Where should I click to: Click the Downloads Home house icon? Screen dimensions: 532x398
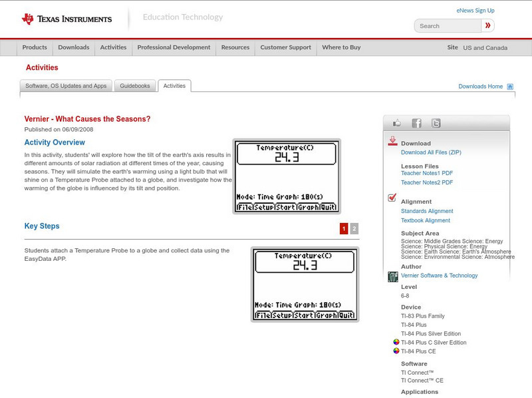coord(510,87)
